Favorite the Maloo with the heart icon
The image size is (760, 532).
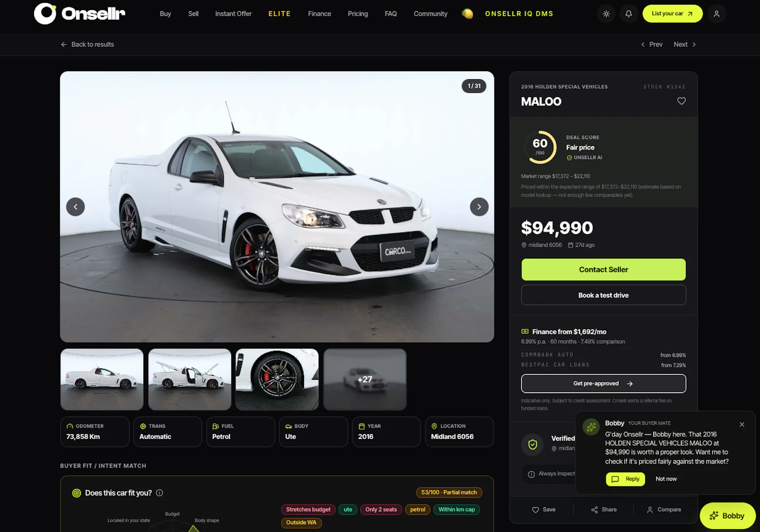tap(681, 101)
